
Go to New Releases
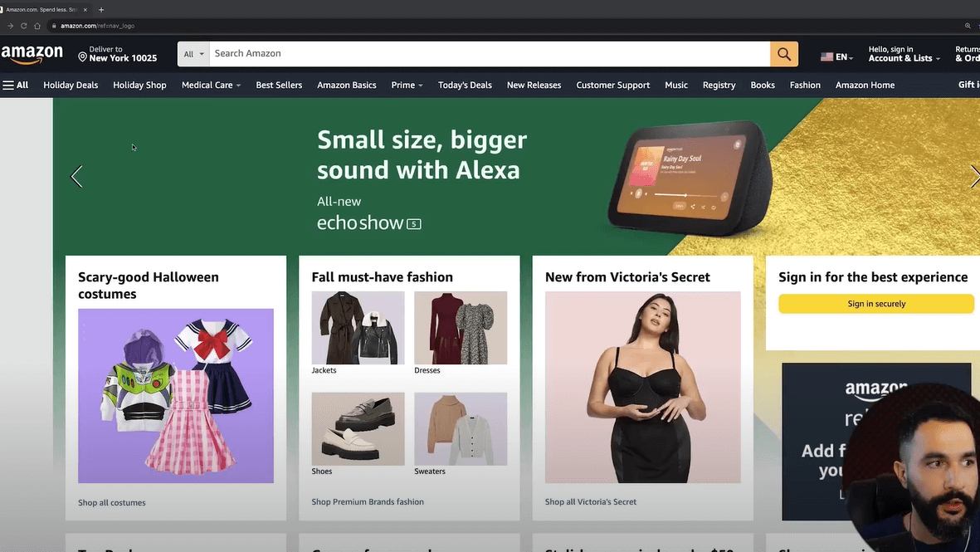pyautogui.click(x=534, y=85)
